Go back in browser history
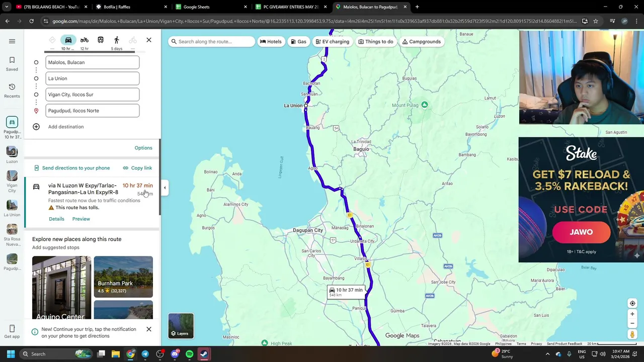The height and width of the screenshot is (362, 644). pyautogui.click(x=7, y=21)
